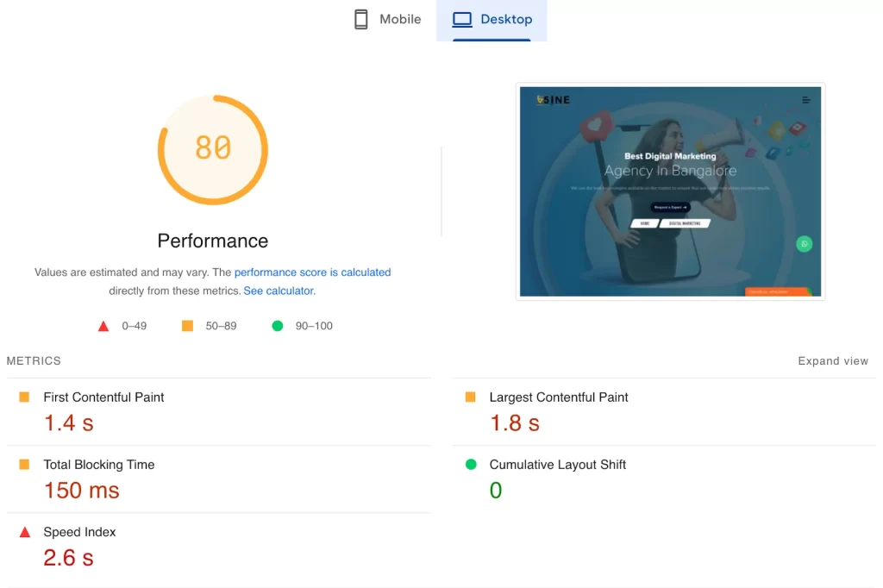Open the performance score is calculated link
The image size is (883, 588).
coord(312,272)
